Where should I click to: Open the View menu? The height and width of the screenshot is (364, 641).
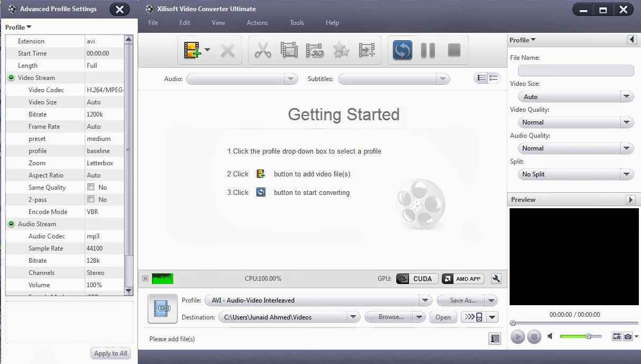218,23
